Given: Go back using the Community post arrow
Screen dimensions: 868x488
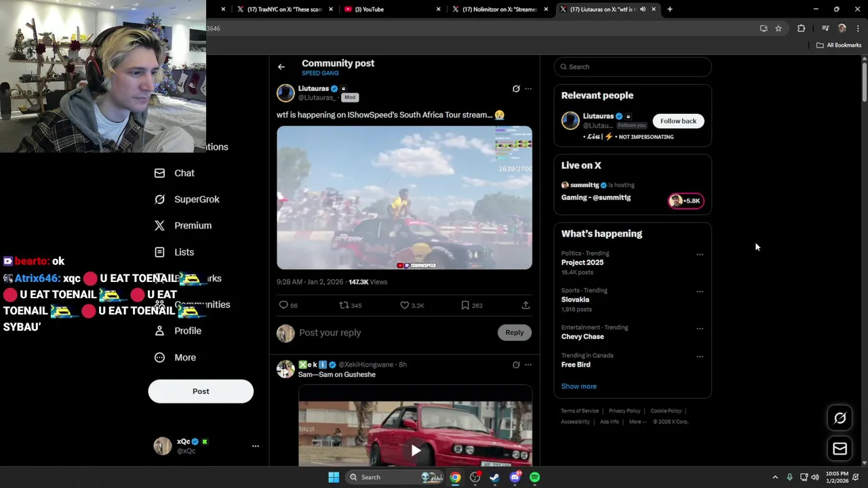Looking at the screenshot, I should tap(281, 66).
